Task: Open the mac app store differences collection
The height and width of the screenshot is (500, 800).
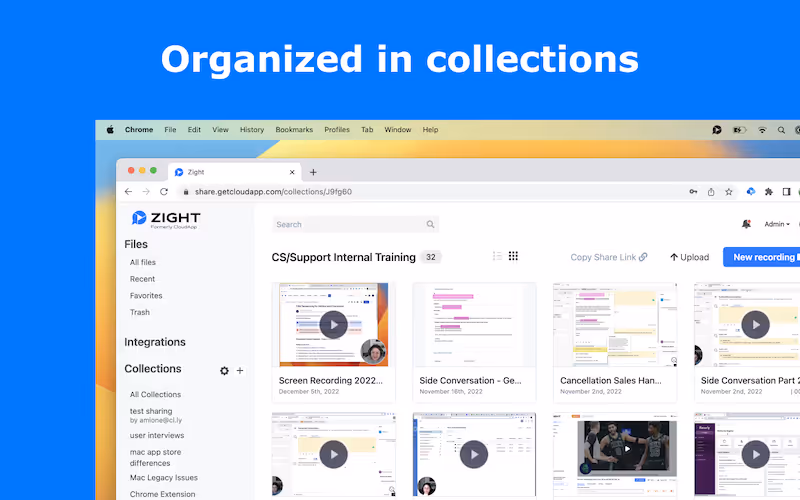Action: (x=155, y=458)
